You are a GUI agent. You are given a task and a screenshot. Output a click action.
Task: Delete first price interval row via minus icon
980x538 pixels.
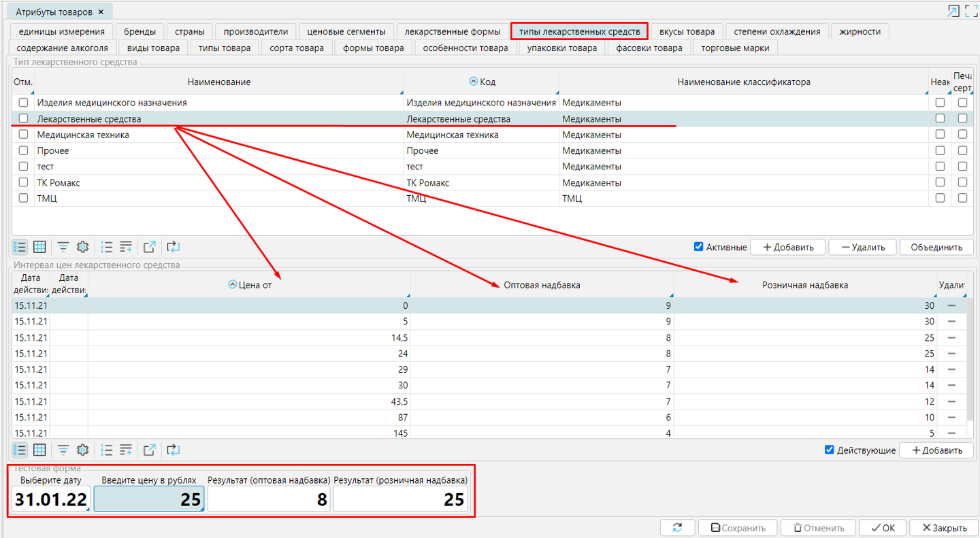[x=951, y=306]
